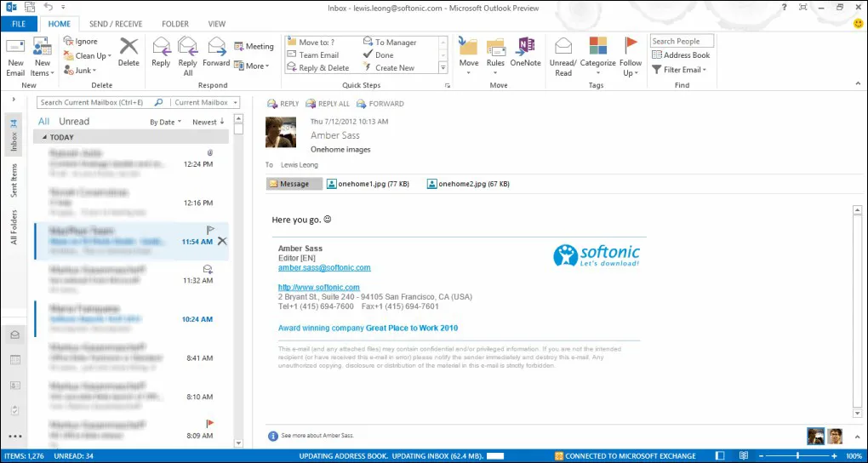
Task: Toggle the flag on the 11:54 AM message
Action: click(210, 230)
